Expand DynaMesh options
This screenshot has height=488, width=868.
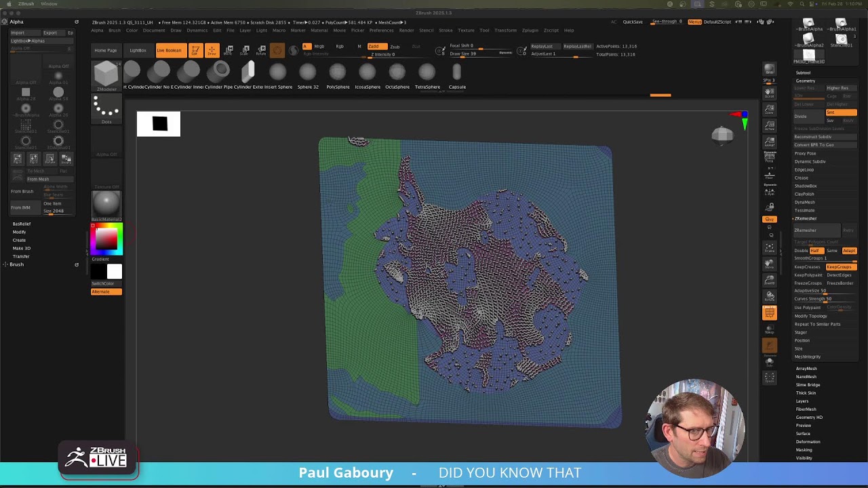[x=805, y=202]
